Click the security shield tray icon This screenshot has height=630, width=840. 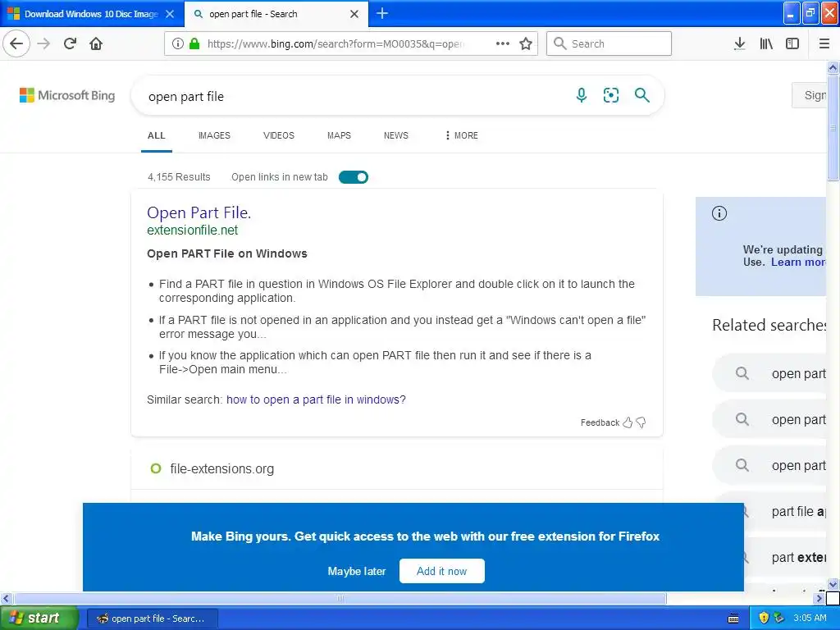coord(764,618)
